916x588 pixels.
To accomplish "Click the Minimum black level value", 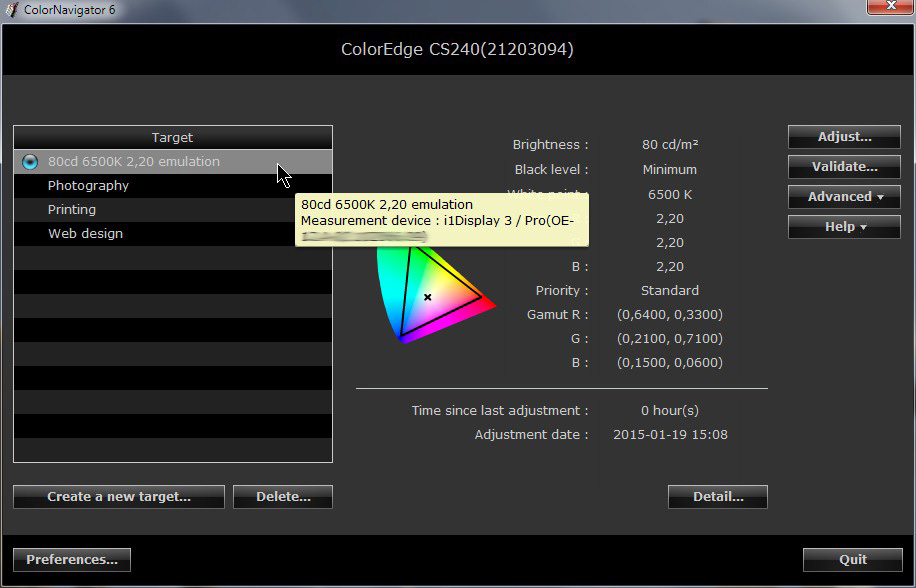I will click(670, 170).
